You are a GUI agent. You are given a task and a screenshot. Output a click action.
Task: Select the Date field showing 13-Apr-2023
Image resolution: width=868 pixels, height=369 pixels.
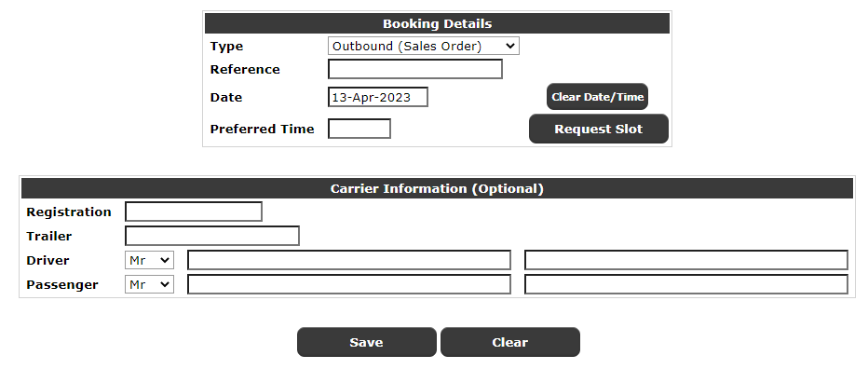coord(377,97)
